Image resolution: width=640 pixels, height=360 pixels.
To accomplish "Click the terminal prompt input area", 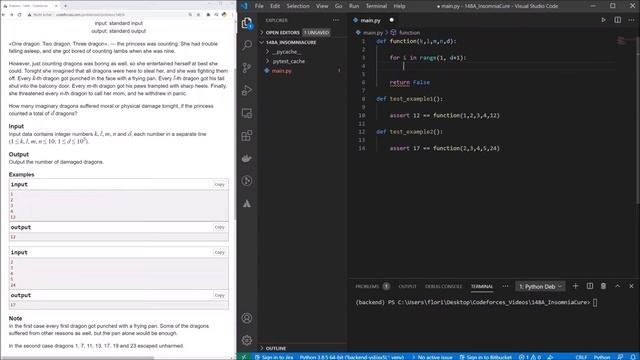I will click(x=595, y=302).
